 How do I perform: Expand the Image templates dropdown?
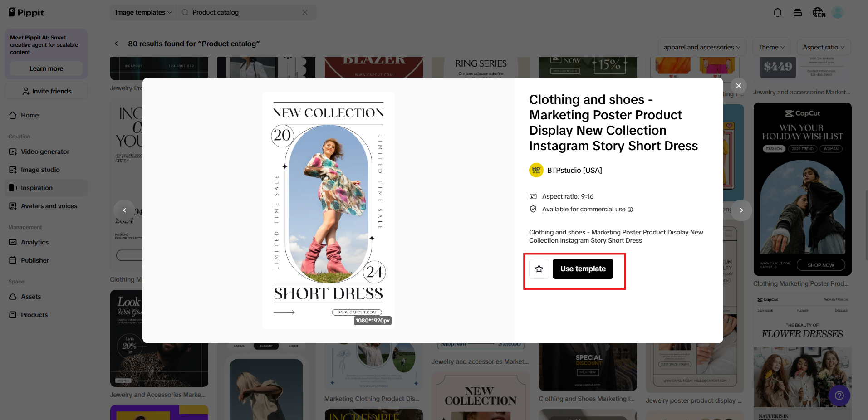tap(143, 12)
